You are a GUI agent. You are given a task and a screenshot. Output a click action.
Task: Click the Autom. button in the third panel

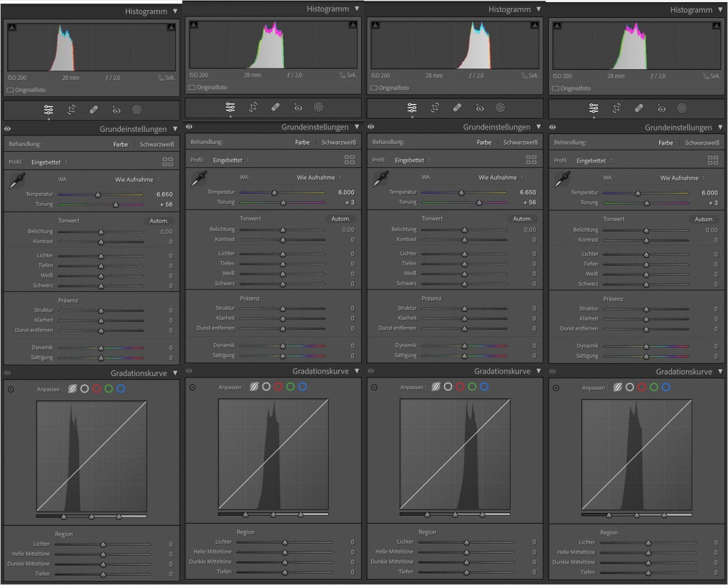(x=522, y=219)
